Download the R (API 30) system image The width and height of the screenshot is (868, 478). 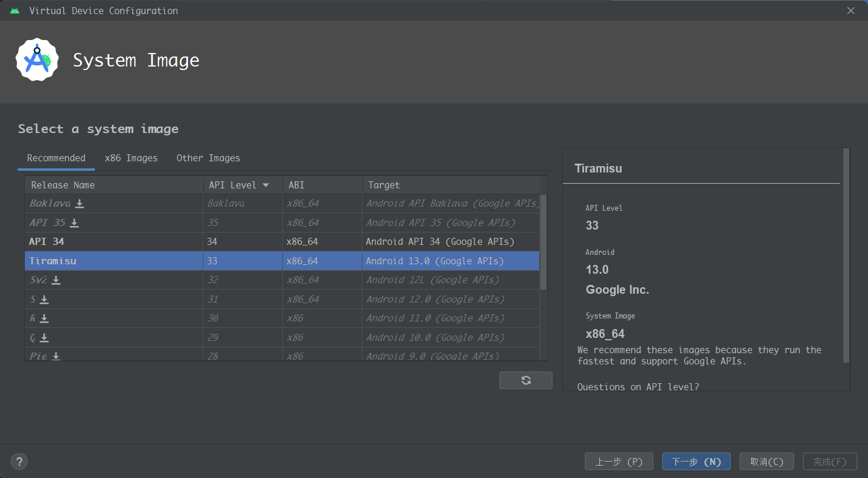pos(44,318)
